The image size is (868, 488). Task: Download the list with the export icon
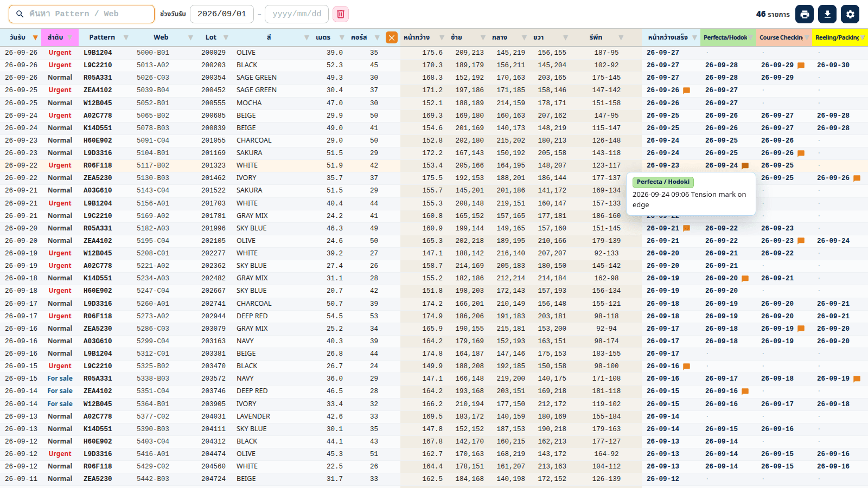click(827, 14)
